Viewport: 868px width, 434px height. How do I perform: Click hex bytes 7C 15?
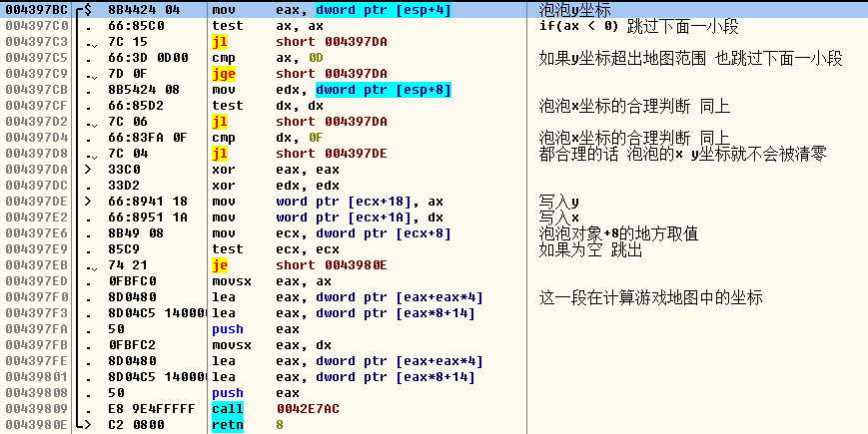[127, 42]
